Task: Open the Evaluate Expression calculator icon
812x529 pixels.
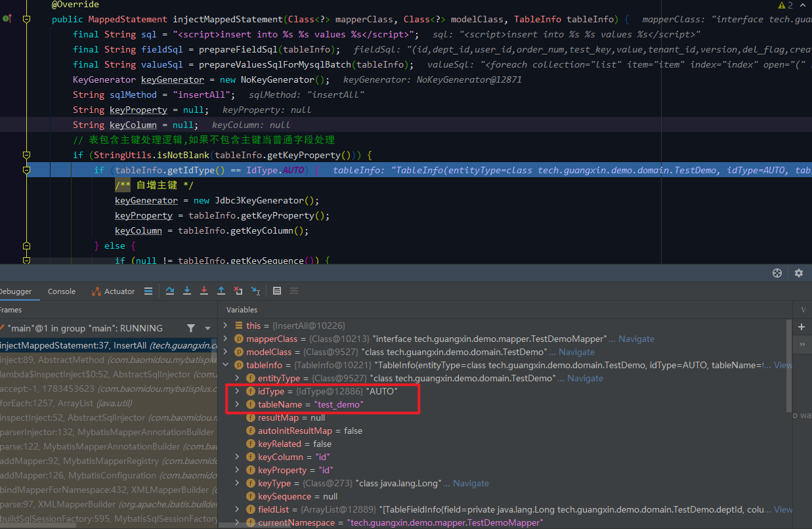Action: point(278,291)
